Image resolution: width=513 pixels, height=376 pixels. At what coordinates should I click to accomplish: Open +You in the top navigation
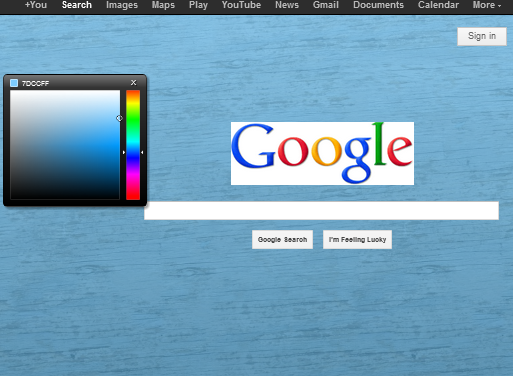click(36, 5)
